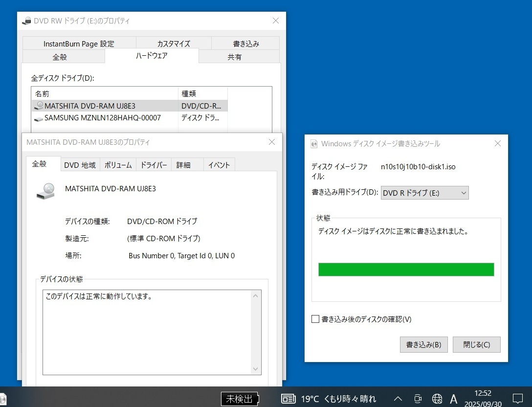Image resolution: width=532 pixels, height=407 pixels.
Task: Click the clock showing 12:52
Action: point(483,393)
